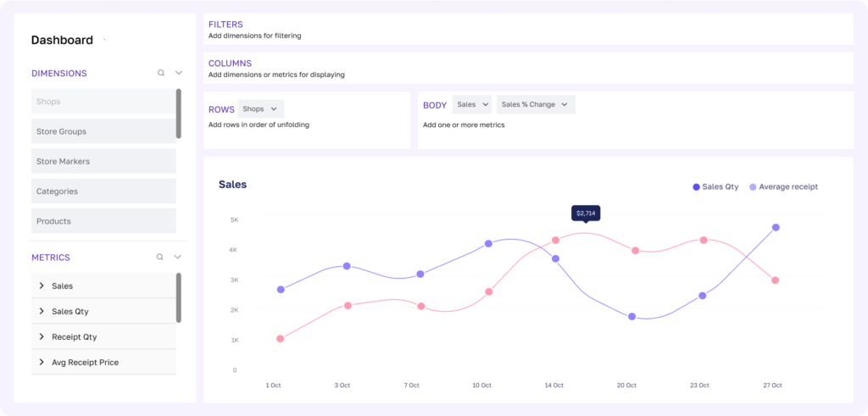Click the search icon in Dimensions header
Image resolution: width=868 pixels, height=416 pixels.
pos(161,73)
